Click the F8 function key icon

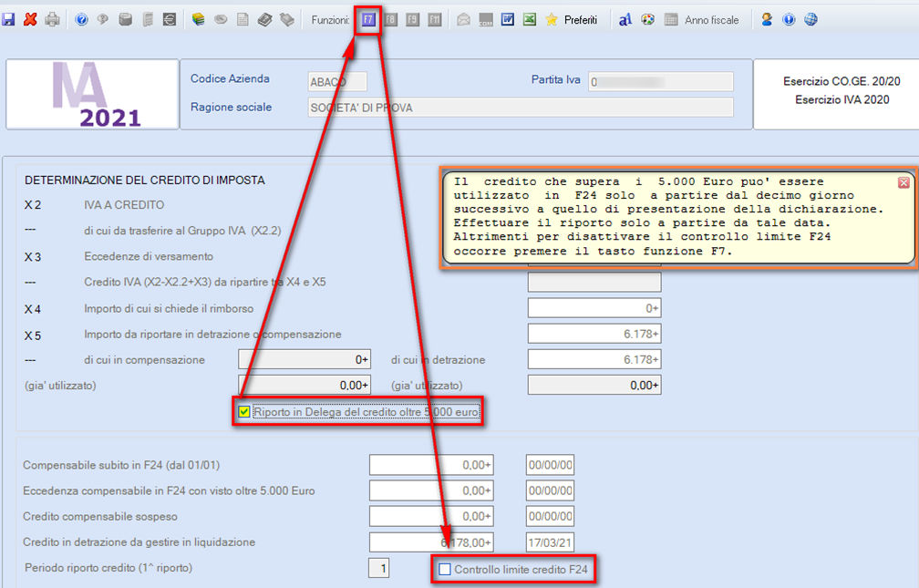(x=390, y=19)
